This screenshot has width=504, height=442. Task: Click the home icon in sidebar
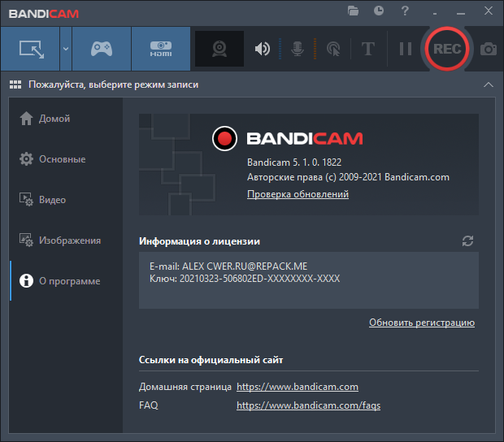point(26,118)
